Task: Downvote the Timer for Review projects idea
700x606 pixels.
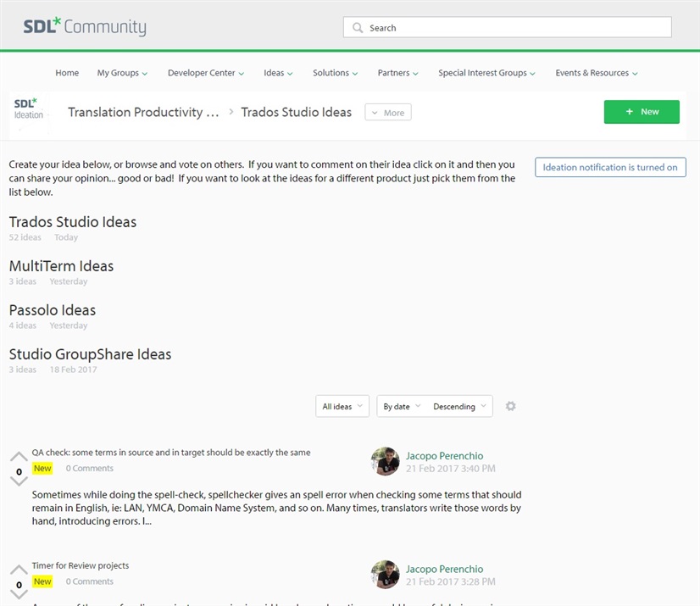Action: pos(19,594)
